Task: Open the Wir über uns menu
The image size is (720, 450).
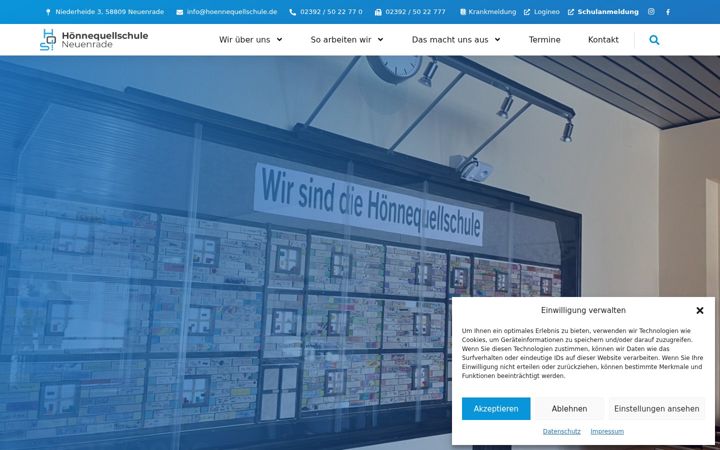Action: [x=244, y=39]
